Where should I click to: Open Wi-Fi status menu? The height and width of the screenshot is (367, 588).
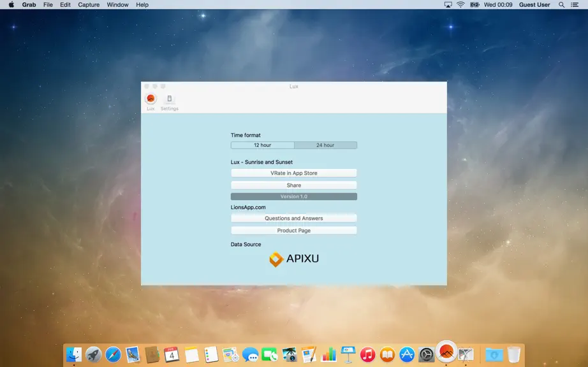coord(461,5)
